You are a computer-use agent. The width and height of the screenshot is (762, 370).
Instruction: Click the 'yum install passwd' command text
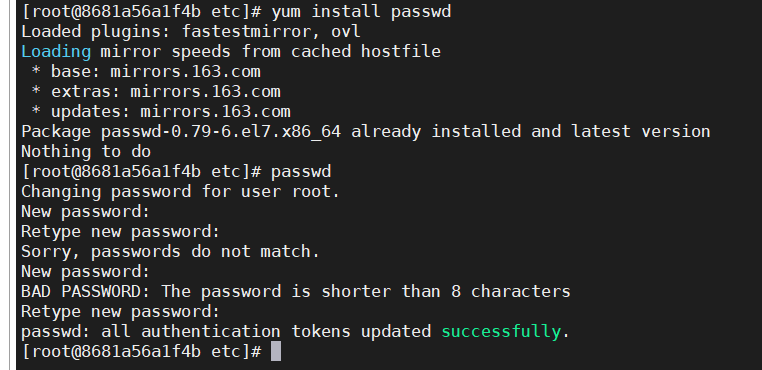pyautogui.click(x=361, y=11)
